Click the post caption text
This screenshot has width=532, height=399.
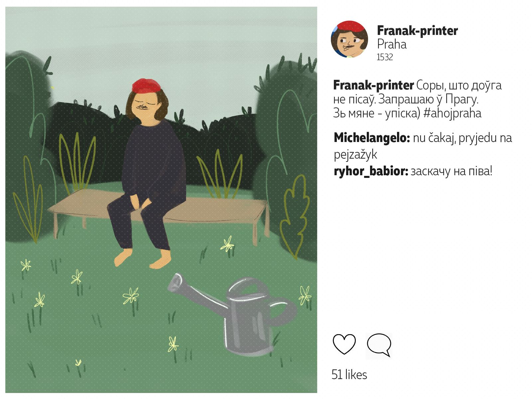click(417, 99)
